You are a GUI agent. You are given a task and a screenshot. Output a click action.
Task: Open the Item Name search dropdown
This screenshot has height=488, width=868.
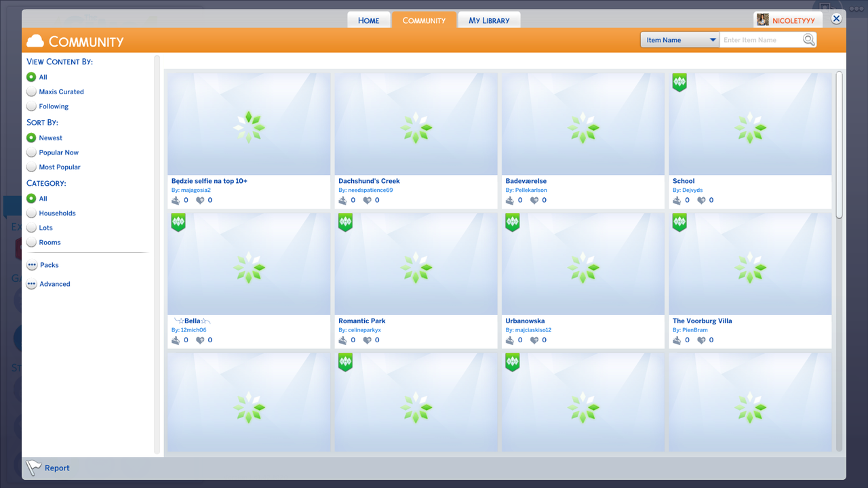[x=679, y=39]
